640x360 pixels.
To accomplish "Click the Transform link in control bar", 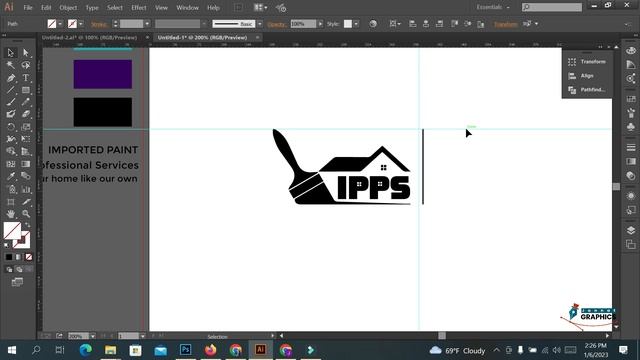I will [x=506, y=24].
